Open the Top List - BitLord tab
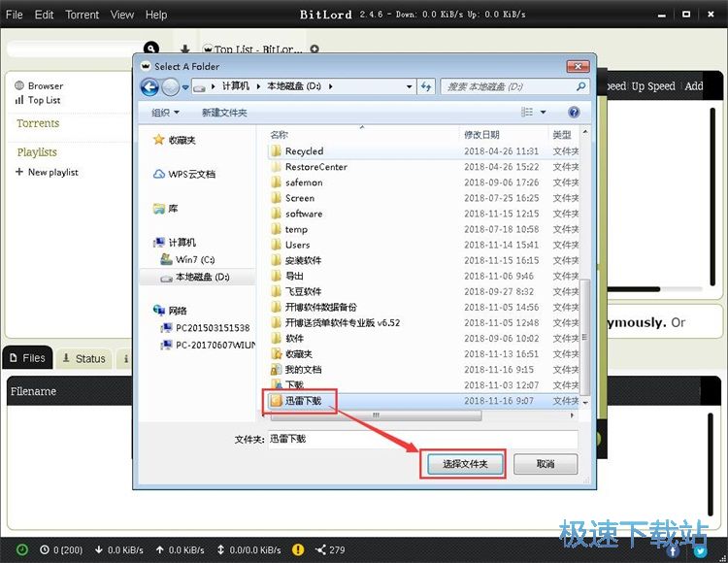Viewport: 728px width, 563px height. (253, 49)
